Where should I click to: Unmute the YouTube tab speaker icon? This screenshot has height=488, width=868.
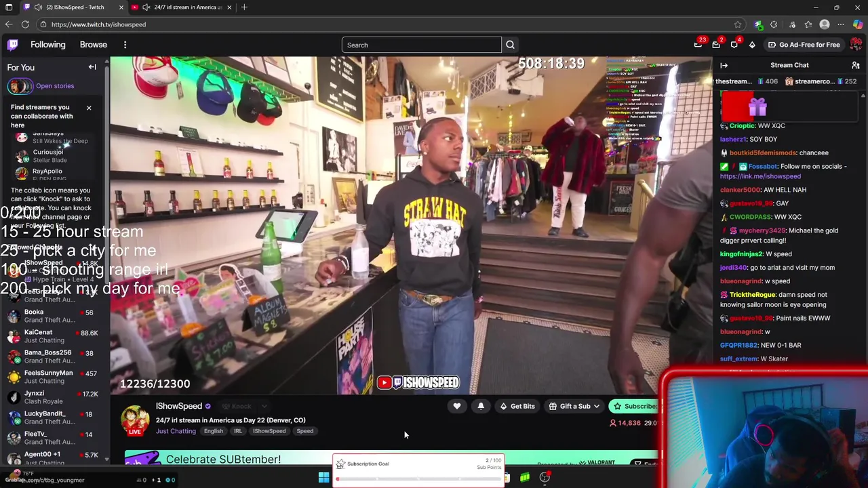tap(146, 7)
